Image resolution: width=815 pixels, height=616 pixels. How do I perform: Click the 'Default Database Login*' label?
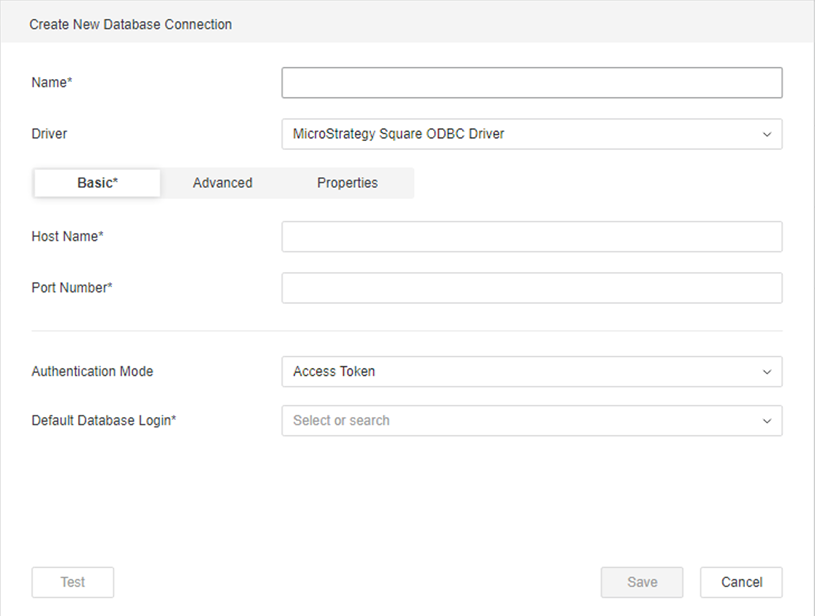pyautogui.click(x=104, y=421)
